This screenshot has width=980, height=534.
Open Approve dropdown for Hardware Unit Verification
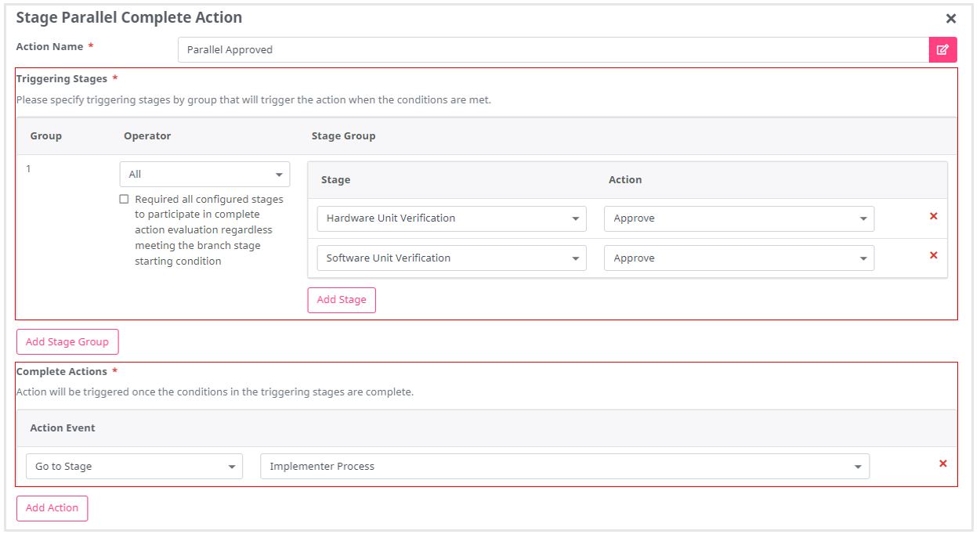tap(738, 218)
